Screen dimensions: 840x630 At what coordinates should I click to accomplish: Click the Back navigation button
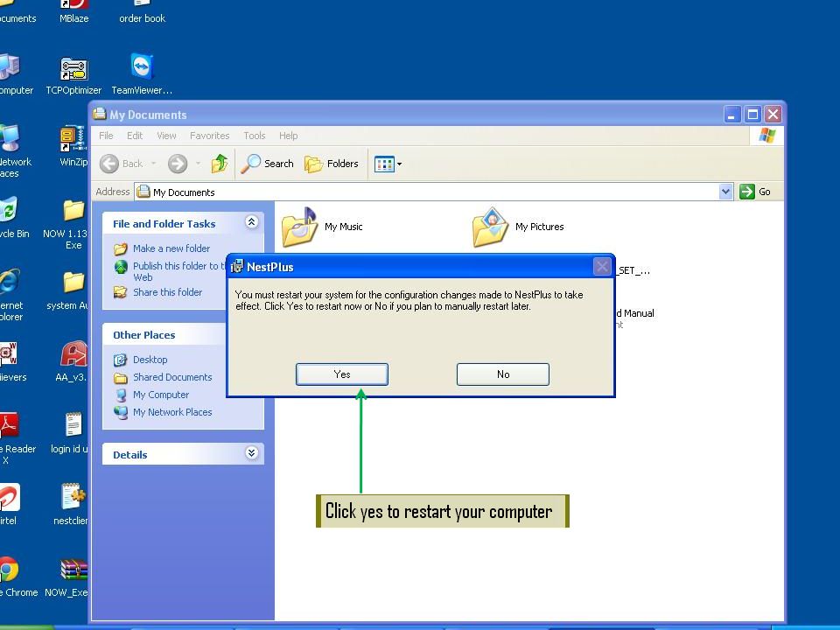122,164
